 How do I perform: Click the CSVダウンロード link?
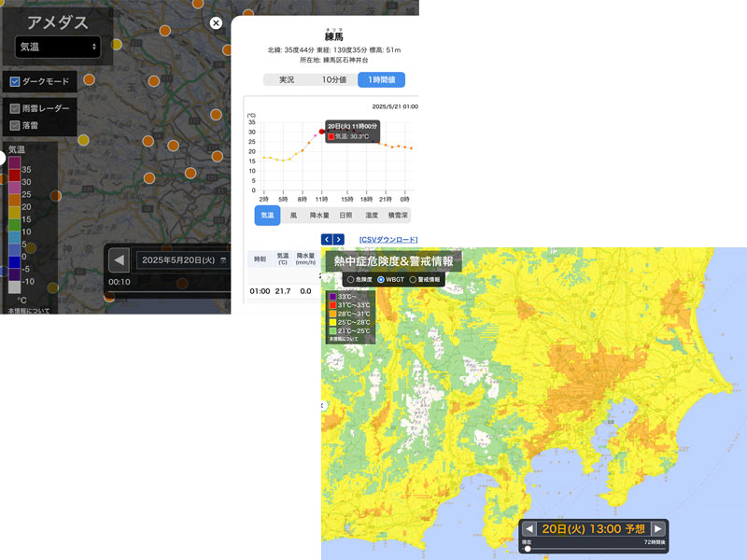click(x=388, y=240)
